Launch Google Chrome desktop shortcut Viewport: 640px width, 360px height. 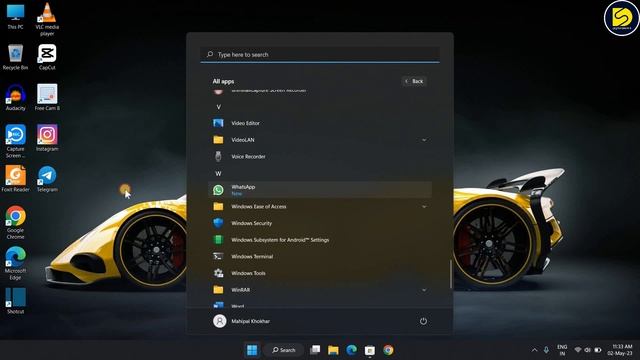[16, 223]
